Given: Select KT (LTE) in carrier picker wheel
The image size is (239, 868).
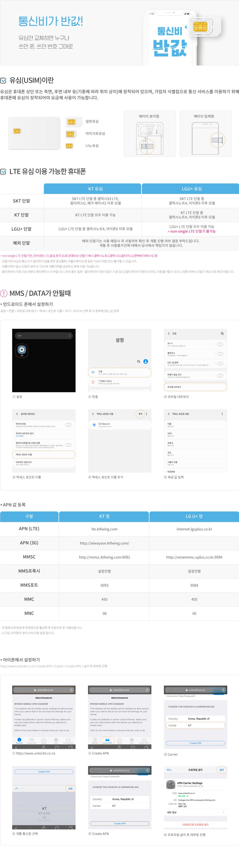Looking at the screenshot, I should 44,813.
